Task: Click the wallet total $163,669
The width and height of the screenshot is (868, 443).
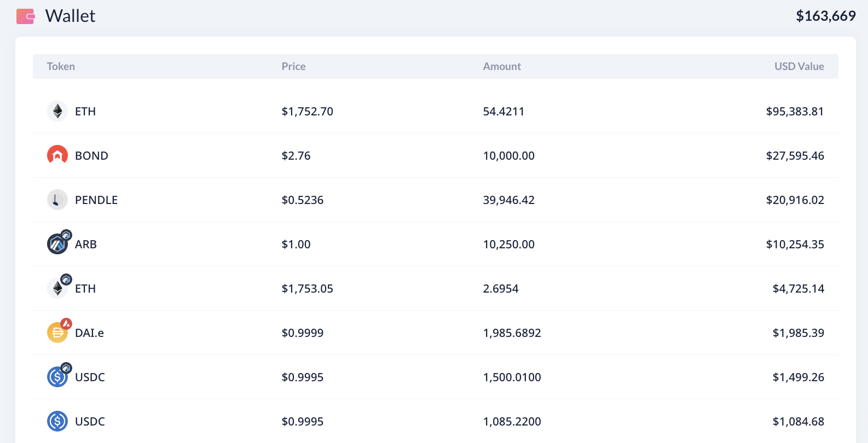Action: pyautogui.click(x=825, y=16)
